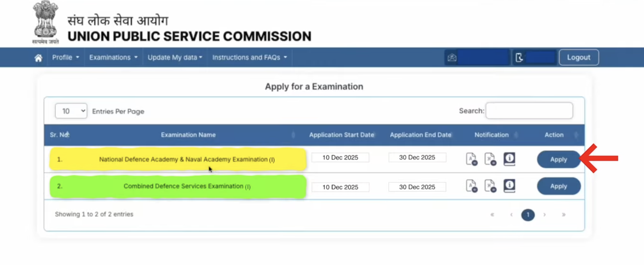Sort table by Examination Name column

(188, 135)
